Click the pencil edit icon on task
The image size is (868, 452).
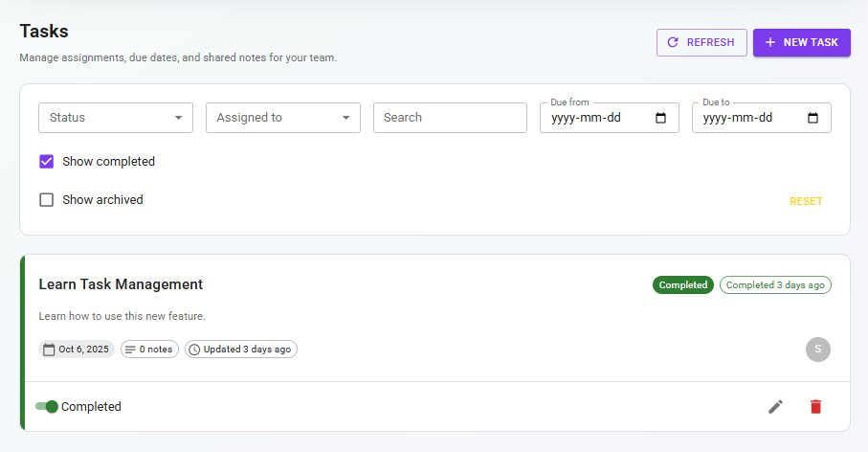tap(775, 407)
